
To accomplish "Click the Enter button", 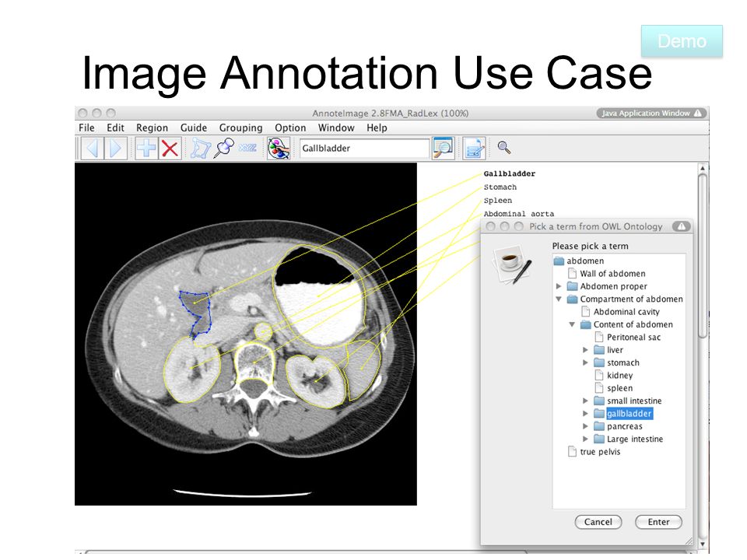I will coord(658,522).
